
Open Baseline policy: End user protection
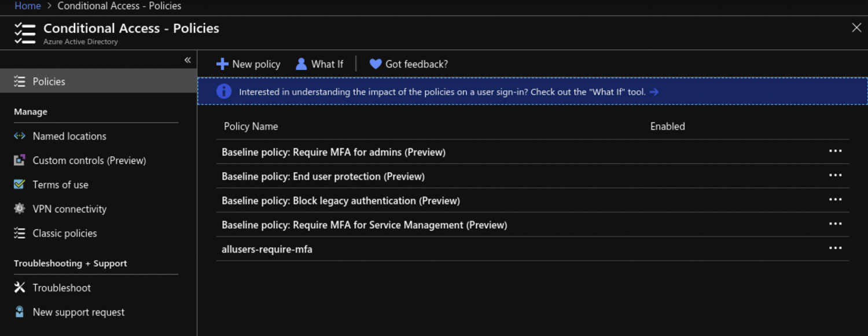pos(323,176)
